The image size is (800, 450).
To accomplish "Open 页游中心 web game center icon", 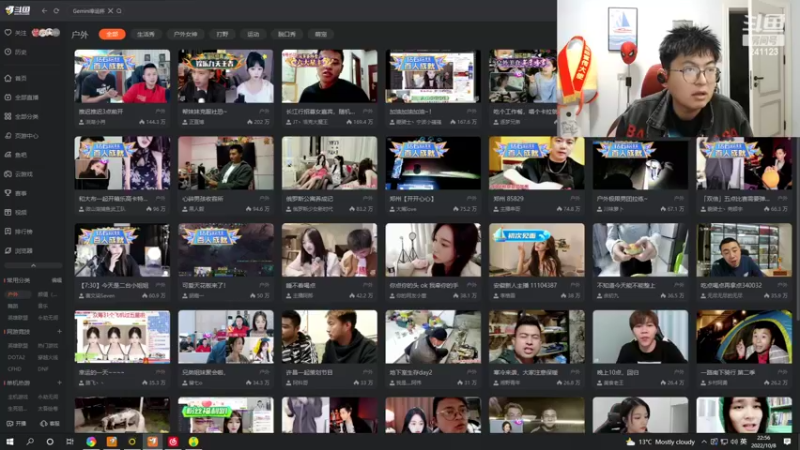I will (x=8, y=136).
